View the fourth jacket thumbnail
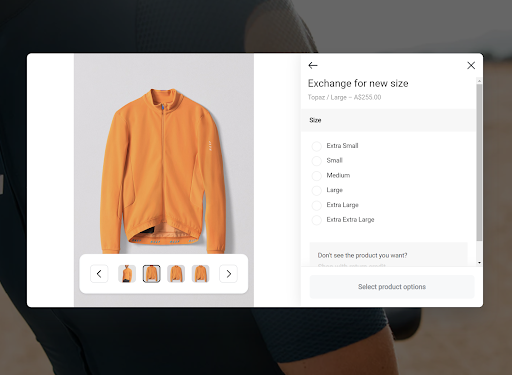Screen dimensions: 512x375 (x=200, y=274)
